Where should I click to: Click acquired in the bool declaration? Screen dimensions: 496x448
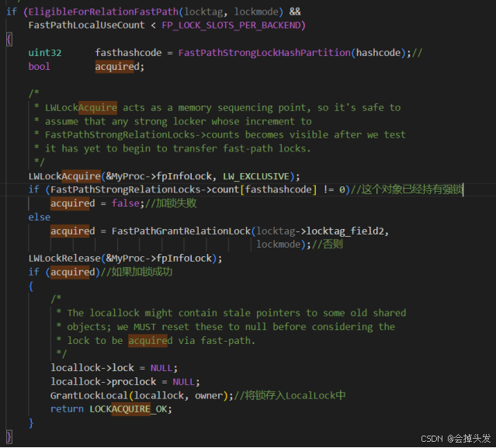tap(117, 67)
